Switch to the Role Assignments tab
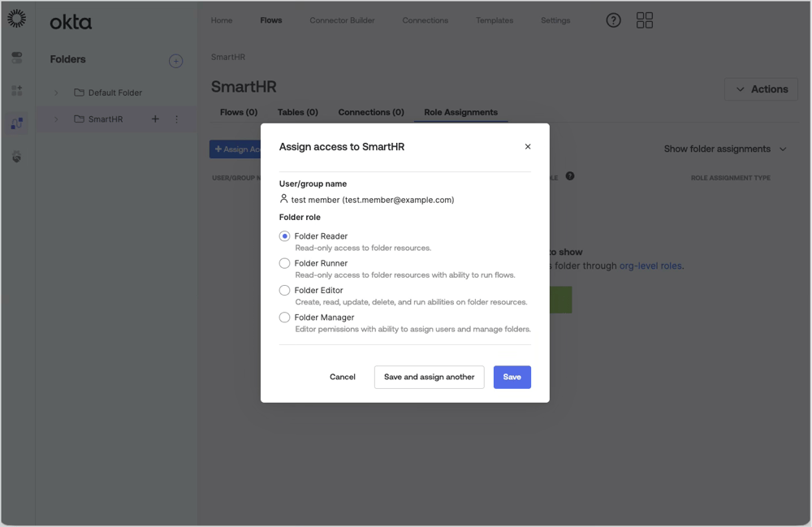 click(461, 112)
